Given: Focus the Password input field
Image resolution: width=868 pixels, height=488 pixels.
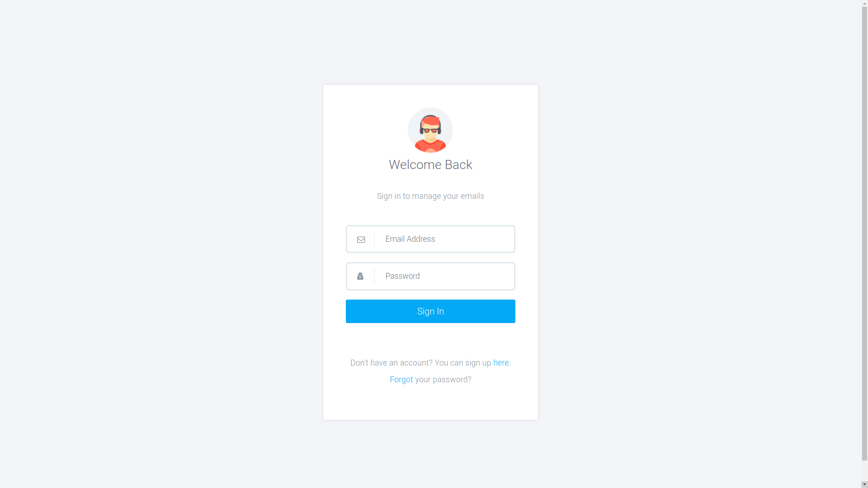Looking at the screenshot, I should coord(445,276).
